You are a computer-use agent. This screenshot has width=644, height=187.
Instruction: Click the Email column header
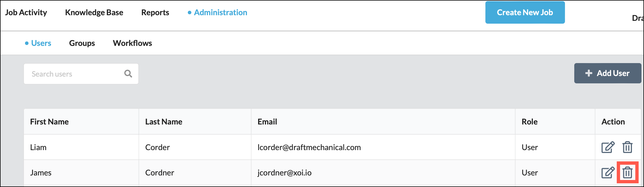(267, 122)
